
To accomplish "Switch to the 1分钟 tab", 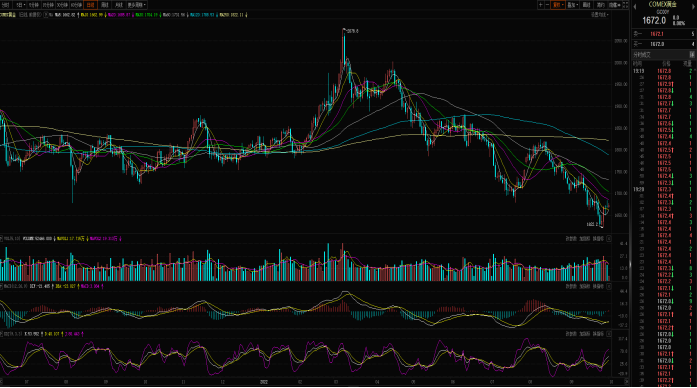I will [34, 5].
